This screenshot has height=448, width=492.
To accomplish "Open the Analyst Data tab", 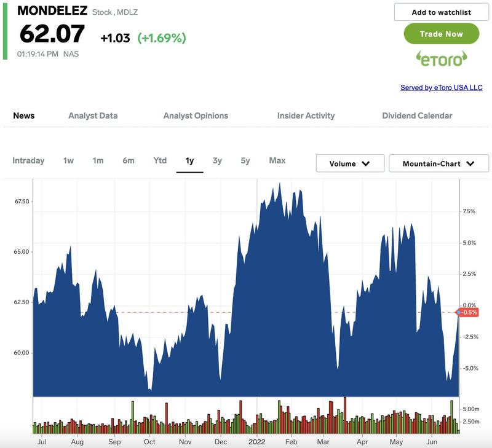I will coord(93,116).
